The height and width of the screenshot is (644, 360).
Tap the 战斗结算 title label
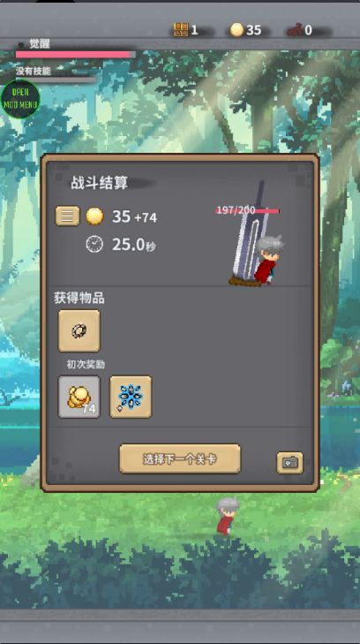click(99, 183)
